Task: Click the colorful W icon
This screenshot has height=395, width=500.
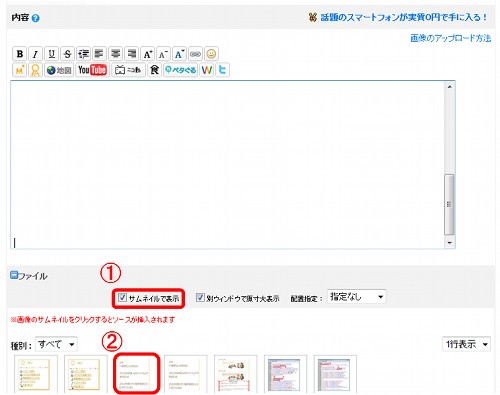Action: click(207, 70)
